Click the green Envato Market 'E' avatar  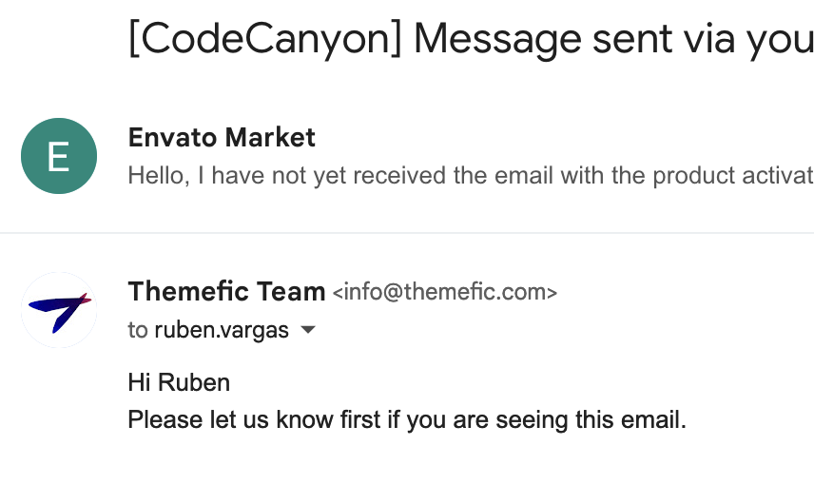(59, 156)
